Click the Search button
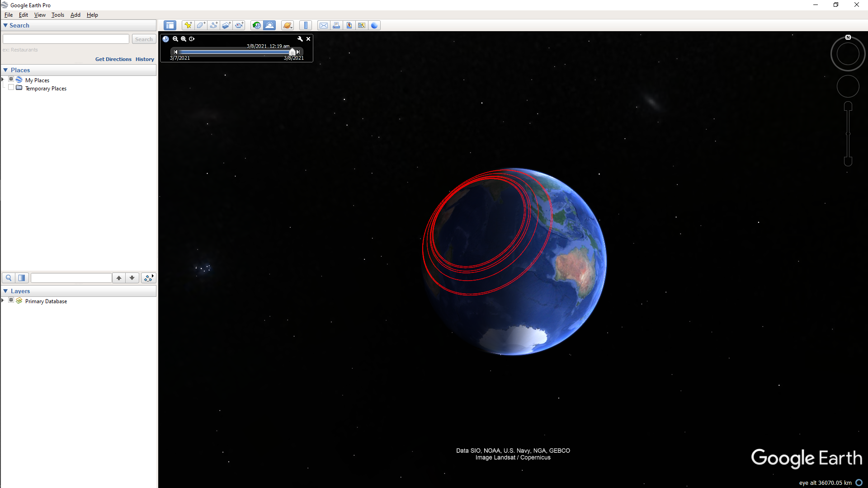 click(144, 39)
